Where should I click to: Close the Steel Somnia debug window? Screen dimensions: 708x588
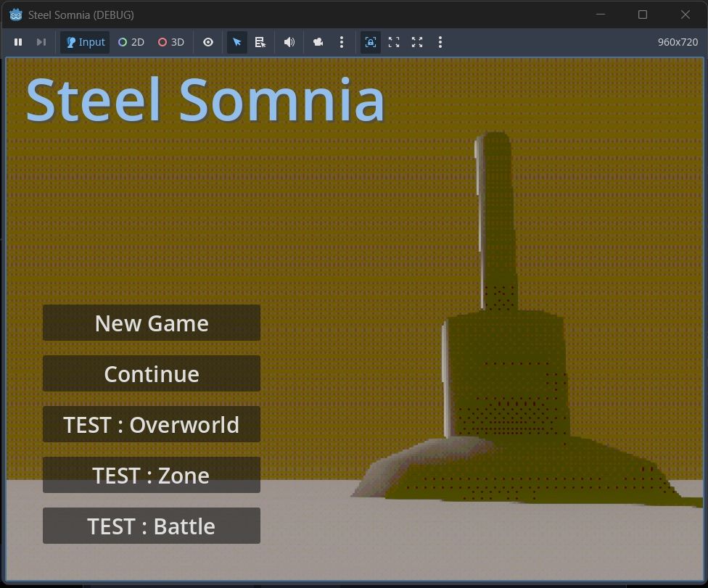click(x=685, y=15)
